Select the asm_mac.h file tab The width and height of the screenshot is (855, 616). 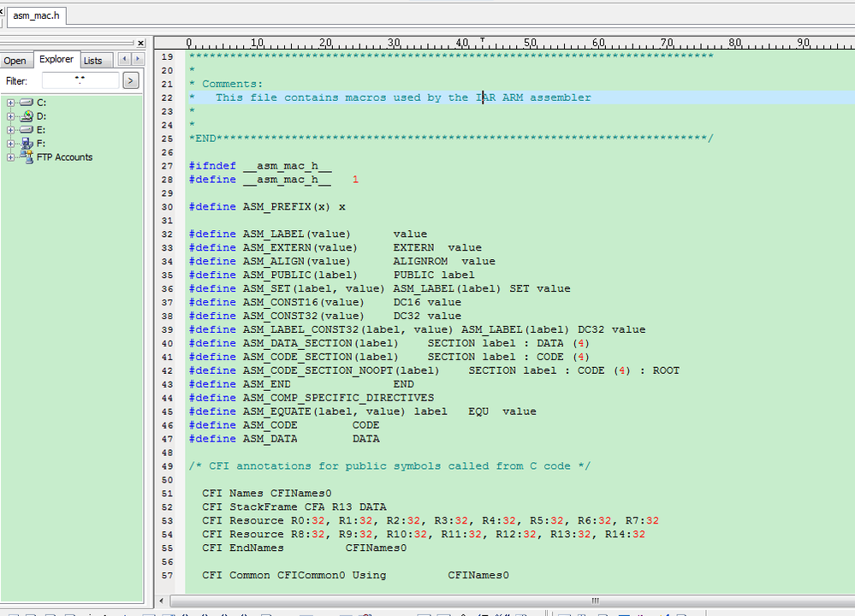[x=37, y=15]
